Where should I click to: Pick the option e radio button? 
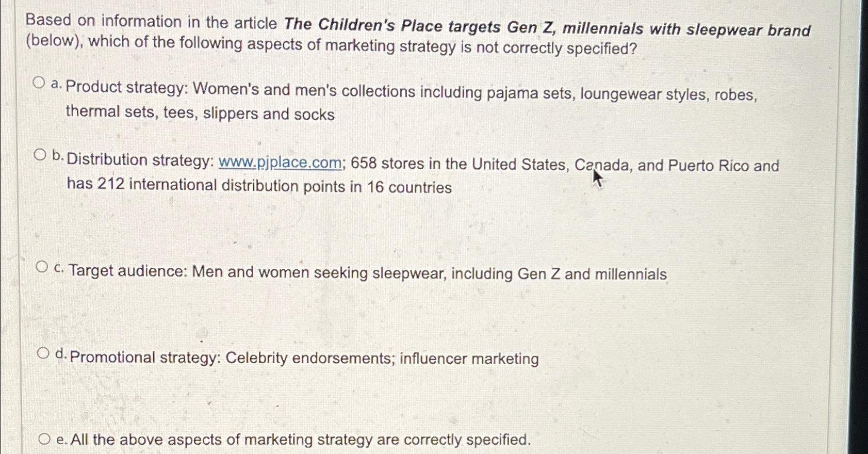coord(45,440)
